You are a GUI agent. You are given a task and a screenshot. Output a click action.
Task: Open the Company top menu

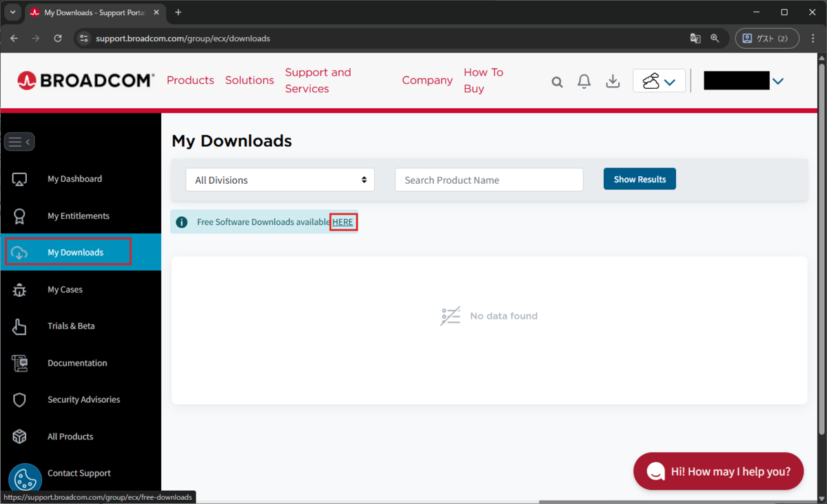pyautogui.click(x=427, y=81)
